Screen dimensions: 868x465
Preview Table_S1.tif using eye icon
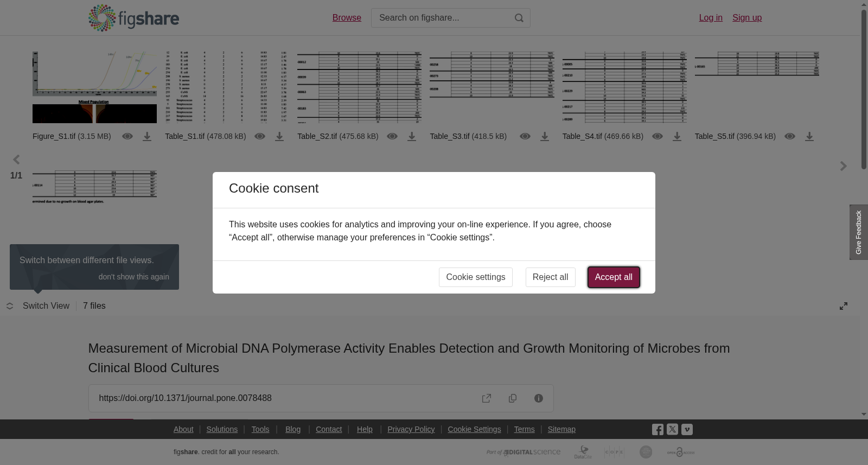coord(260,136)
